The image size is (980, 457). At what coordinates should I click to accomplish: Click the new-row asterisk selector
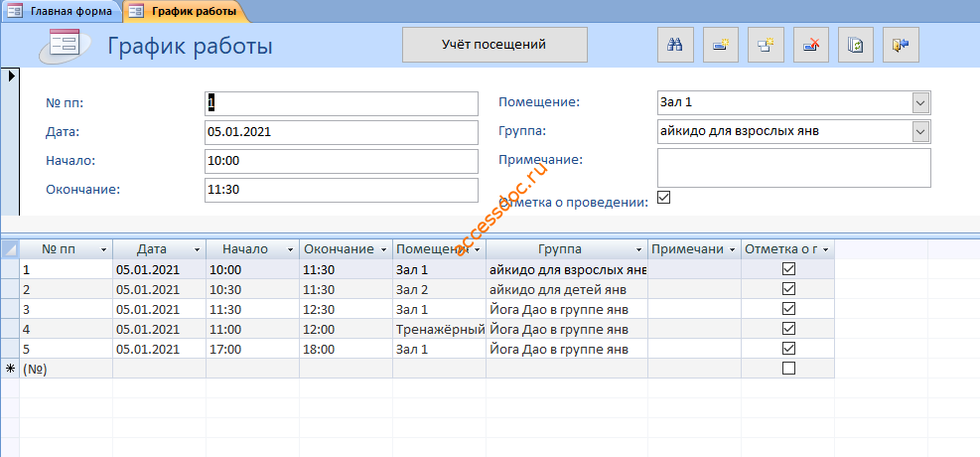(x=10, y=369)
